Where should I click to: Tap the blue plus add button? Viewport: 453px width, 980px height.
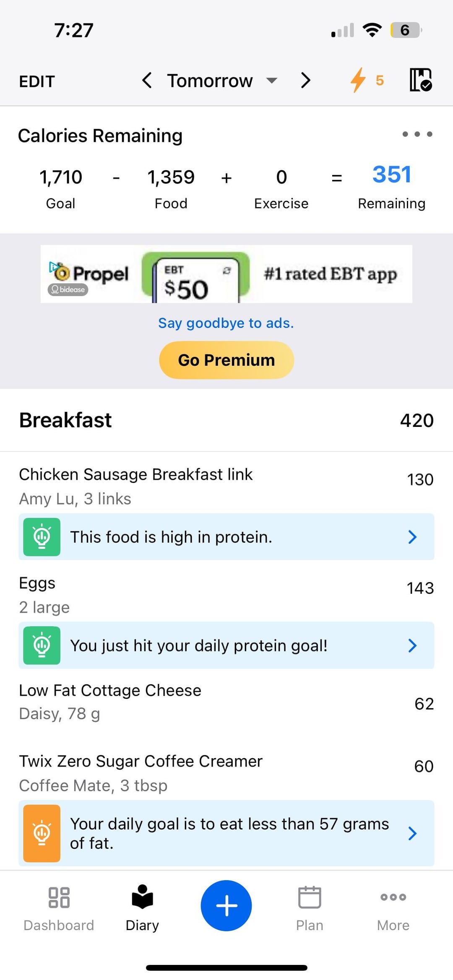pos(226,905)
